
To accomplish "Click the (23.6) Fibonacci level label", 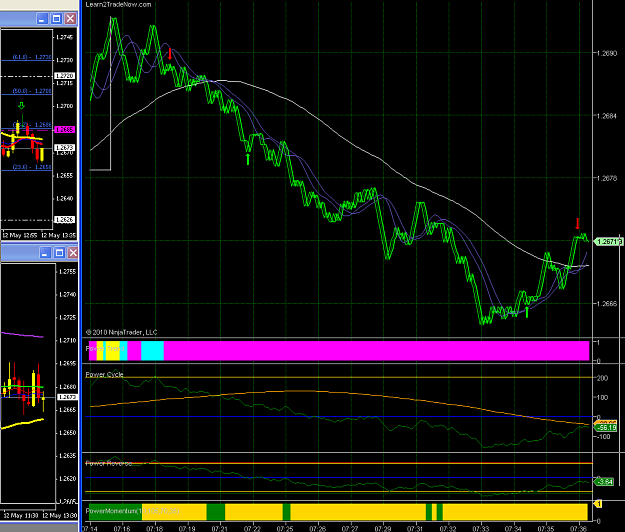I will [32, 167].
